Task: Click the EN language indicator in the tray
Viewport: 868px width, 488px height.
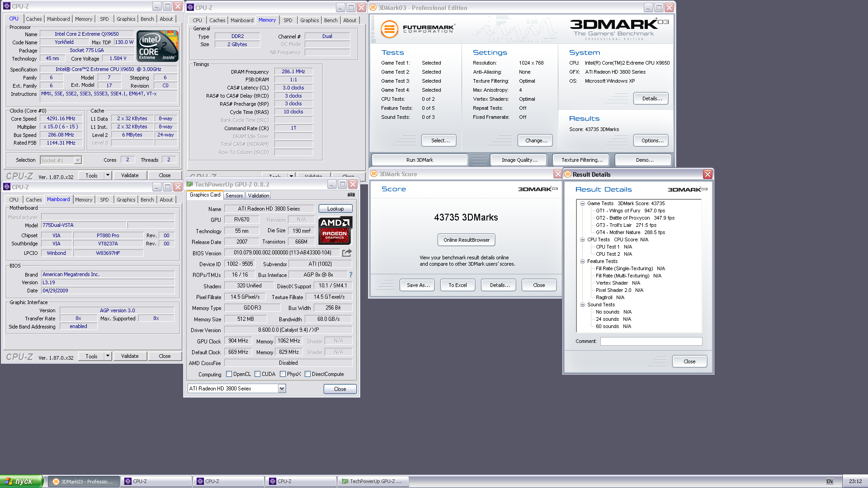Action: (x=830, y=481)
